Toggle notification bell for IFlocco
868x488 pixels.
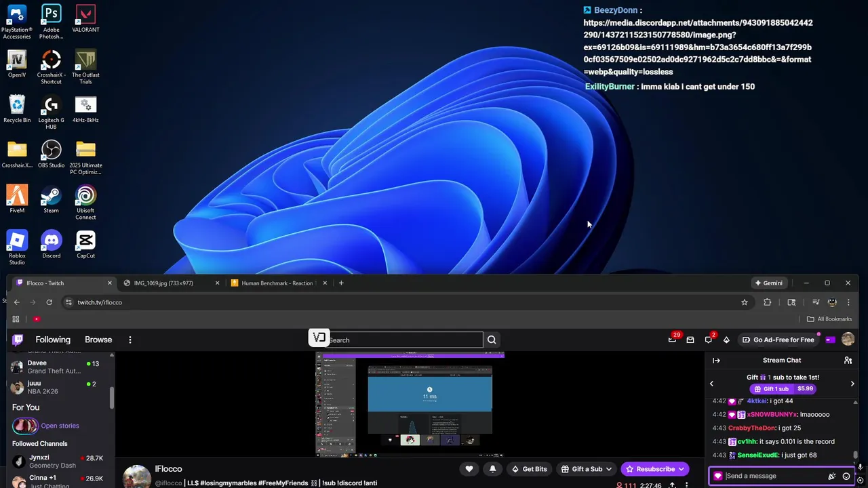coord(492,469)
